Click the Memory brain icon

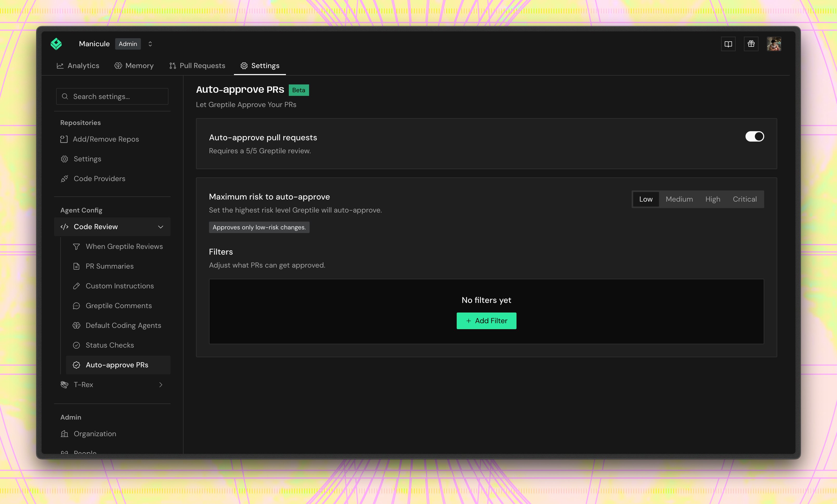(118, 65)
